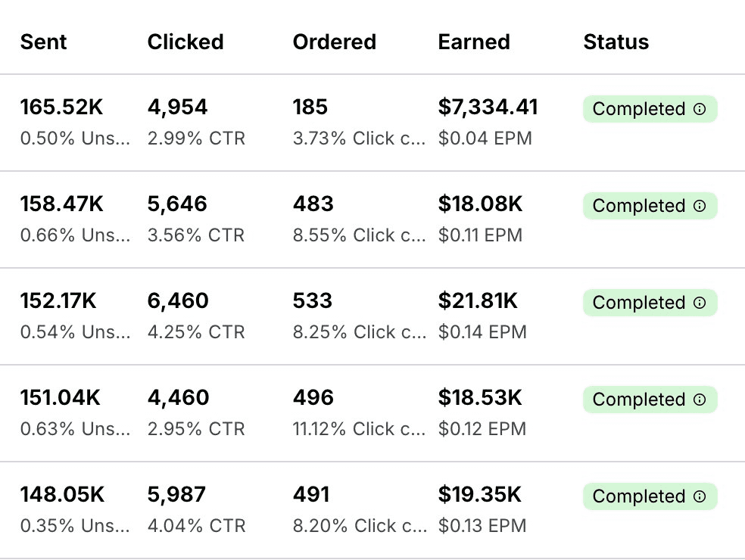Click info icon on $19.35K row status

700,496
